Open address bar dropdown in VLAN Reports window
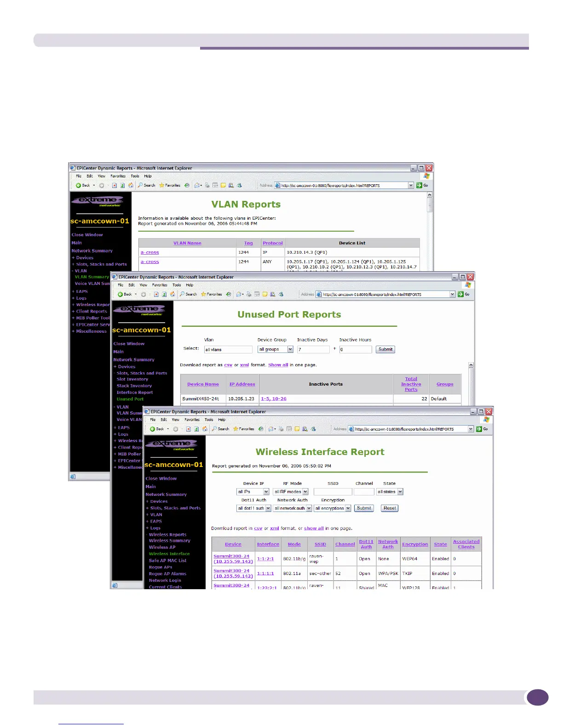 click(411, 185)
